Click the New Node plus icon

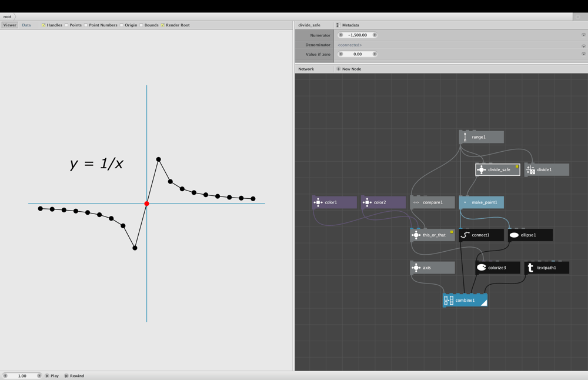(x=338, y=69)
